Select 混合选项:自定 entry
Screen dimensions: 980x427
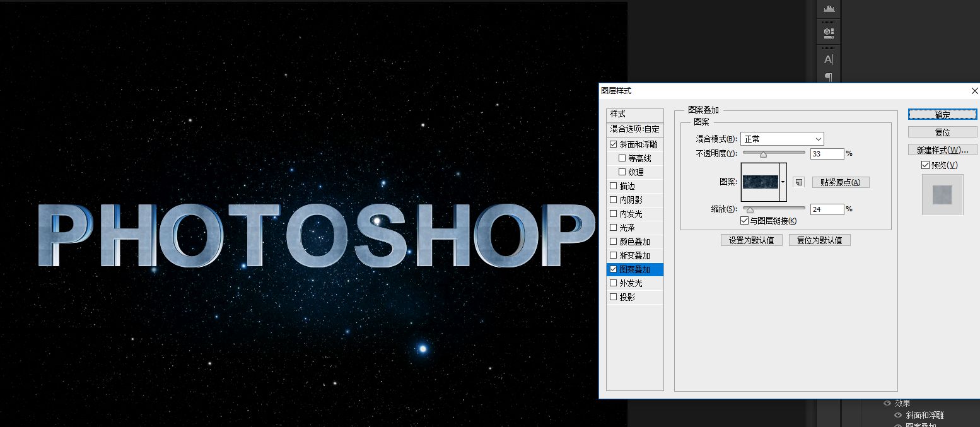point(635,129)
